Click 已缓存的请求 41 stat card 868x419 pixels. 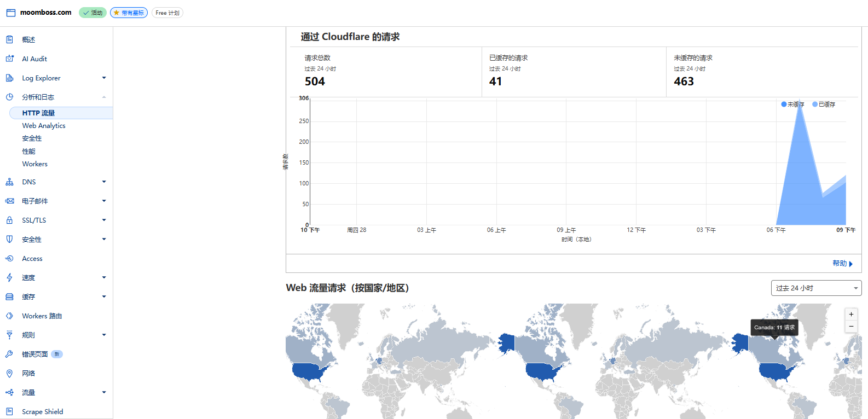click(574, 72)
